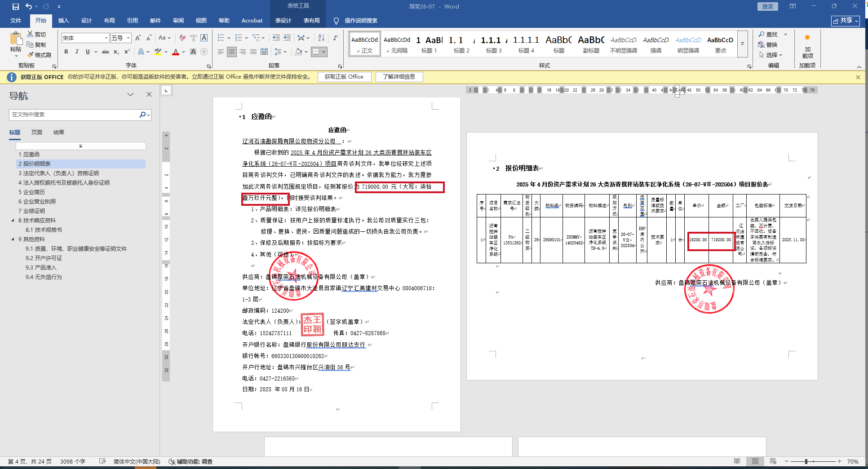Increase font size with grow font icon
This screenshot has height=469, width=868.
138,38
